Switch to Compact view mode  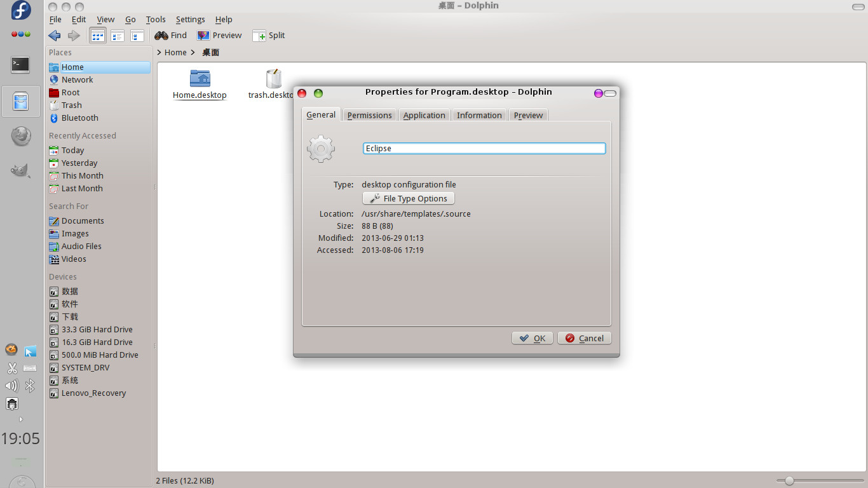tap(118, 36)
